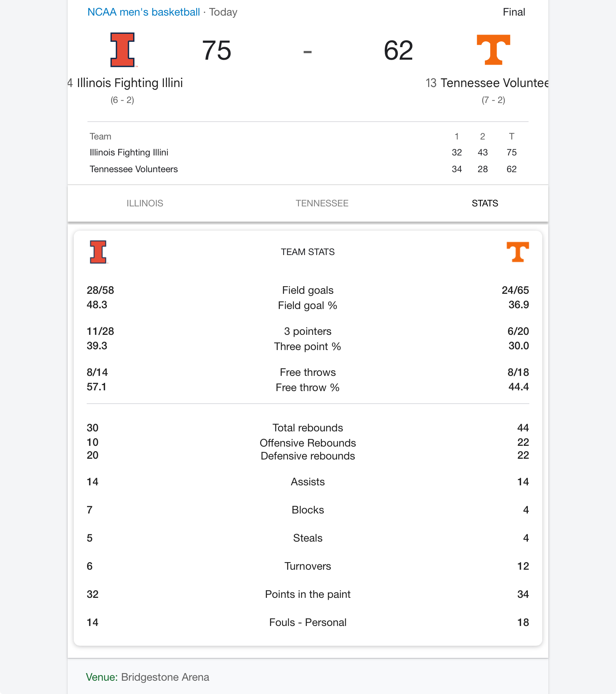Click the small Illinois logo in Team Stats
The image size is (616, 694).
point(98,252)
